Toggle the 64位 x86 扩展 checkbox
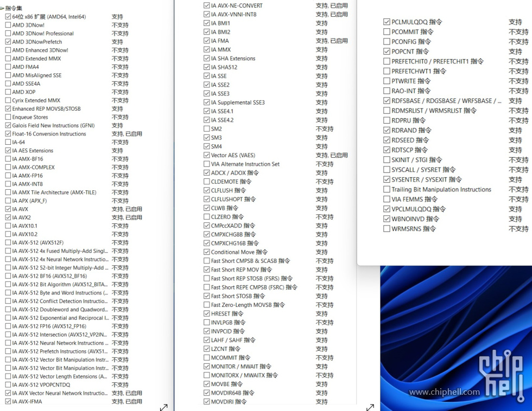The height and width of the screenshot is (411, 532). tap(8, 17)
